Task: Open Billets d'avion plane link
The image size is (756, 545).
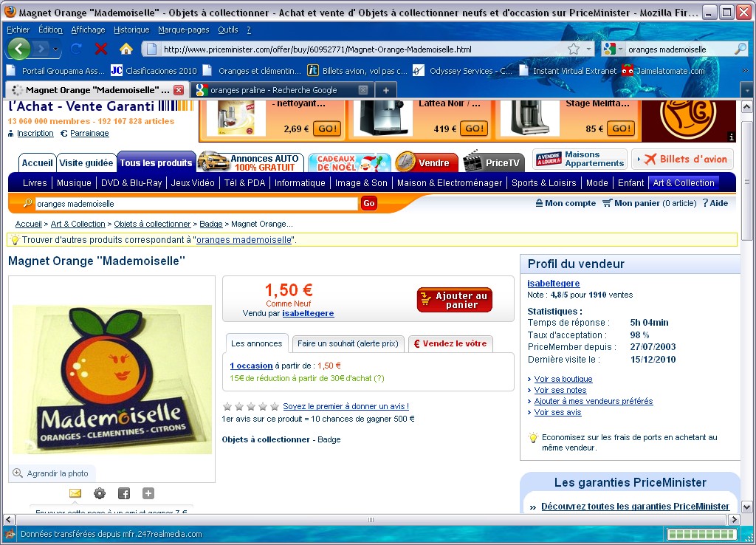Action: click(682, 159)
